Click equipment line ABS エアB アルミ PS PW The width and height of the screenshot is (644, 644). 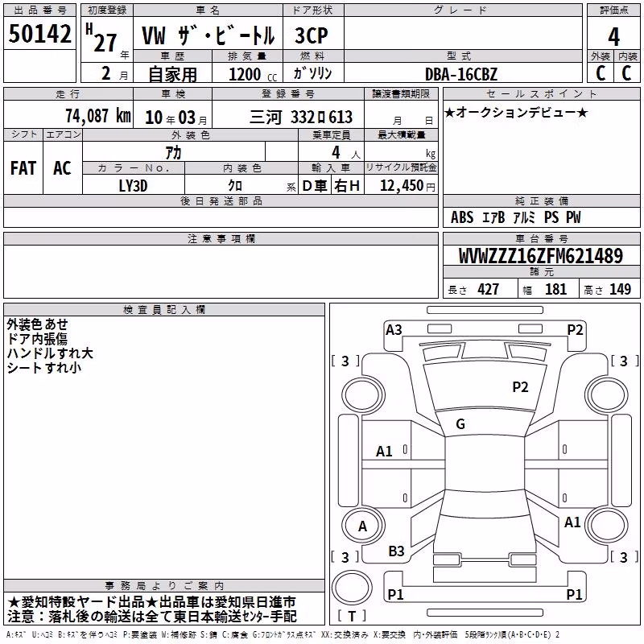pyautogui.click(x=516, y=217)
